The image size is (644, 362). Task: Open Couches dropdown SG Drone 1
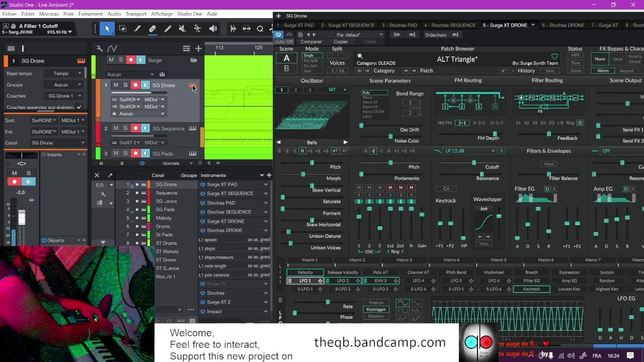point(64,96)
